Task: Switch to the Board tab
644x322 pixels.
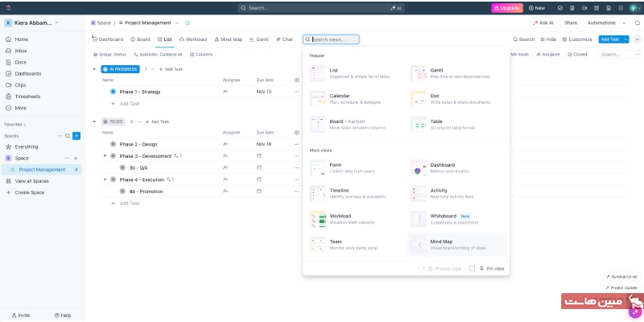Action: tap(140, 39)
